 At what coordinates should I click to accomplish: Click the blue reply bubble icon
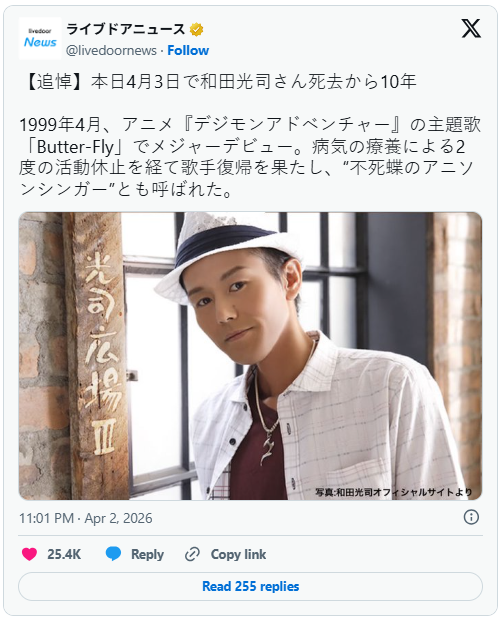tap(113, 554)
